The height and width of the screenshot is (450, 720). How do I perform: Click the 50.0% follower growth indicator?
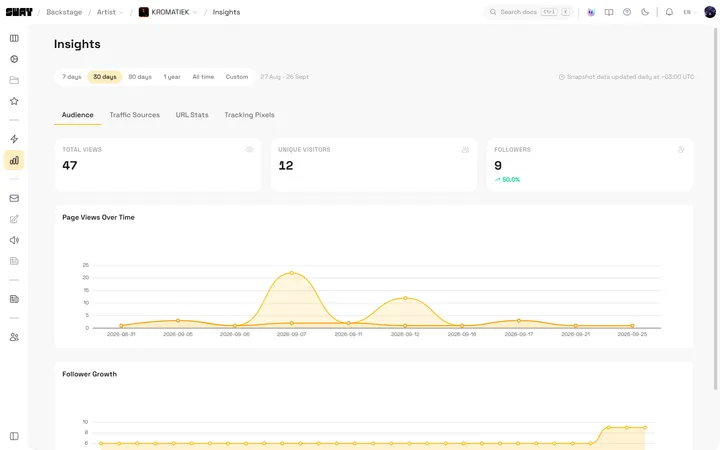point(507,180)
